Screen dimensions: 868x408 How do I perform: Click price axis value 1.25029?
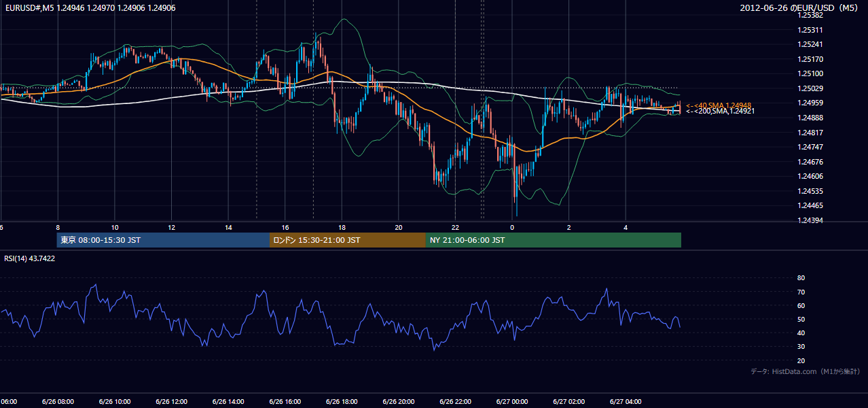810,88
